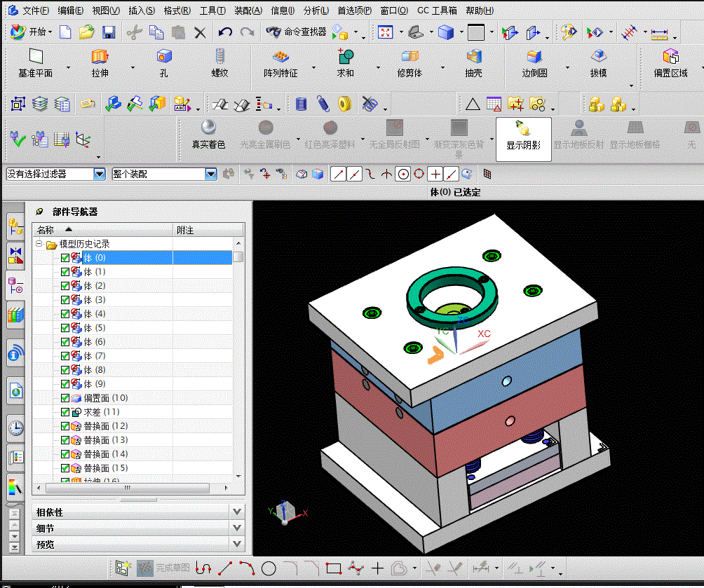
Task: Open the Reuse Library books sidebar tab
Action: (x=15, y=315)
